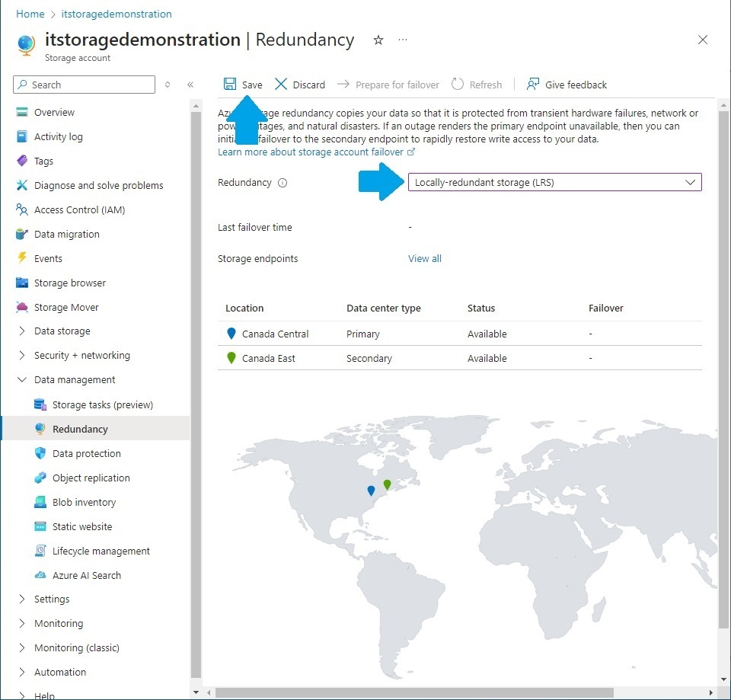Click the Events lightning icon

click(22, 258)
